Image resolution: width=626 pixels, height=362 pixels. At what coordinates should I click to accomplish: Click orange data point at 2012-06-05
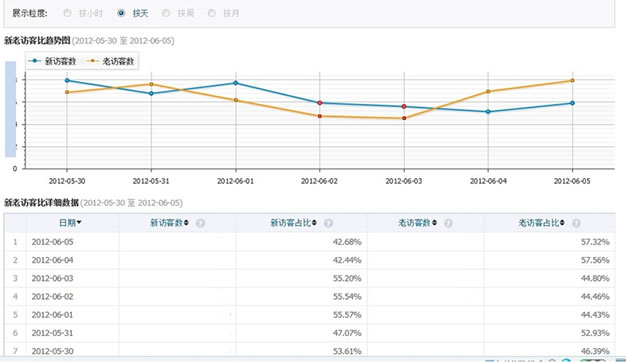click(x=572, y=80)
